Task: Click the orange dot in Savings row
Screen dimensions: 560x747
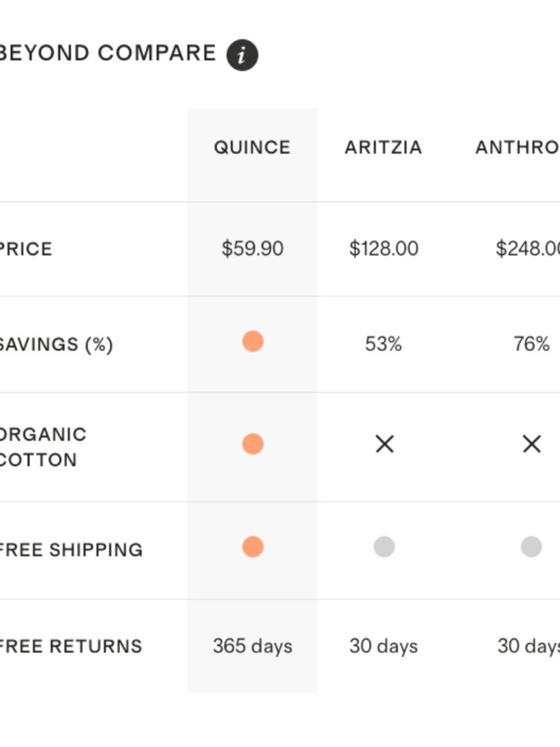Action: pos(253,341)
